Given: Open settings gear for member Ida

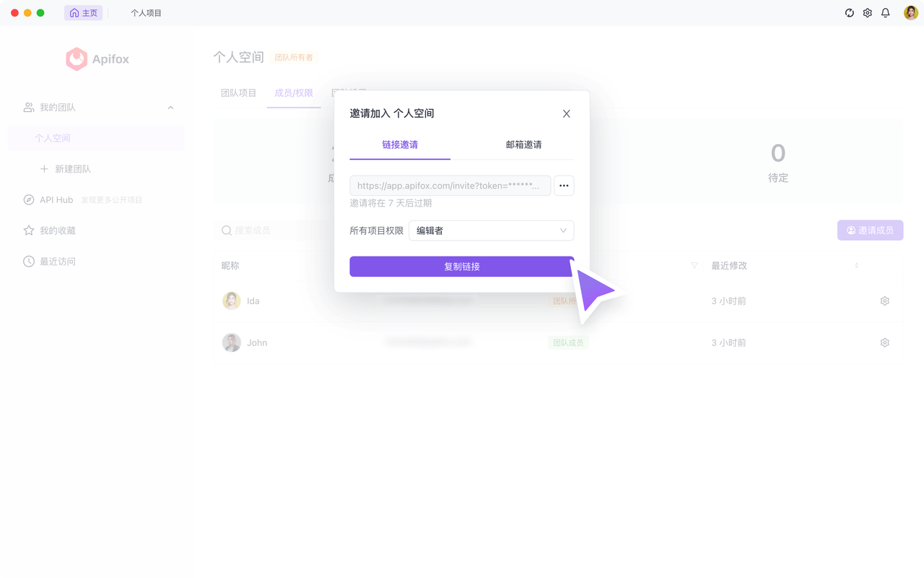Looking at the screenshot, I should click(x=885, y=301).
